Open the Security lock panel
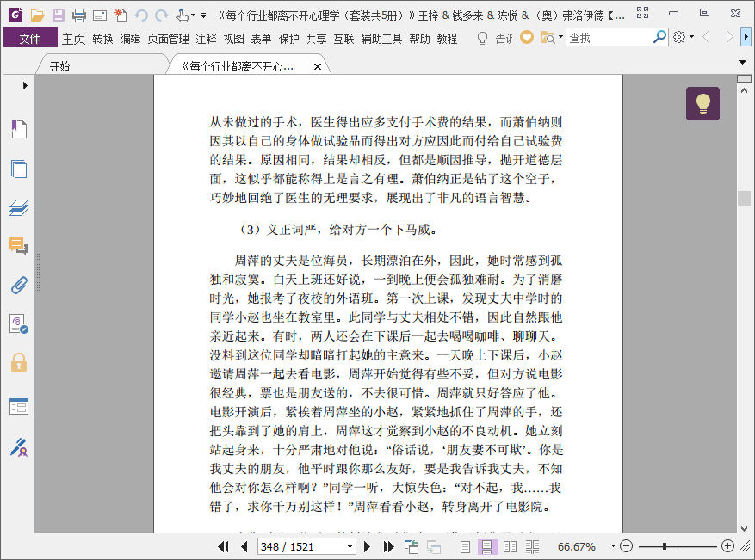Screen dimensions: 755x560 [18, 362]
